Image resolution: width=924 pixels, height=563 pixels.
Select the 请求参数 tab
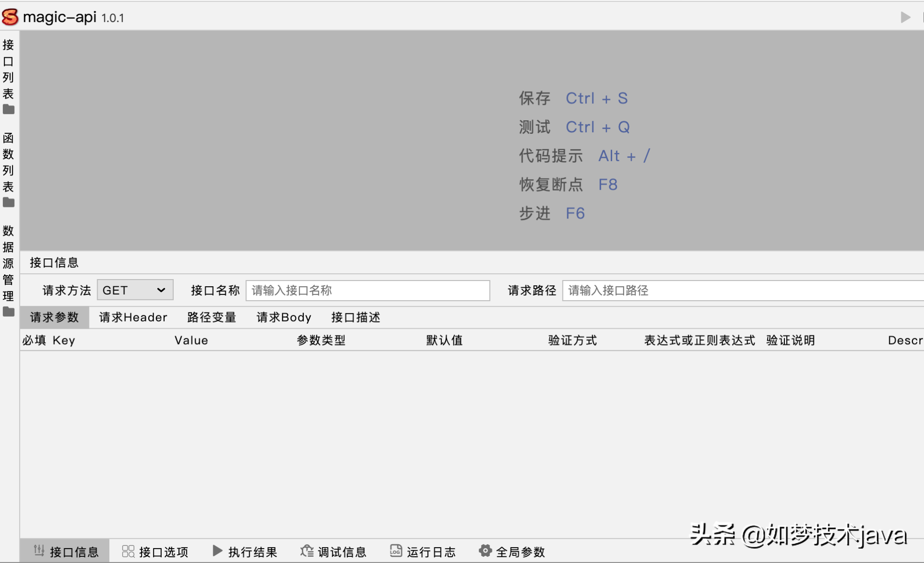pyautogui.click(x=54, y=318)
